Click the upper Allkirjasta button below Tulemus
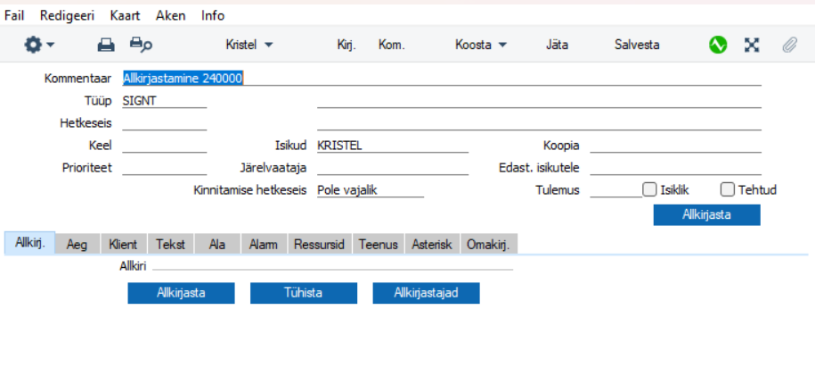This screenshot has width=815, height=368. click(x=707, y=215)
